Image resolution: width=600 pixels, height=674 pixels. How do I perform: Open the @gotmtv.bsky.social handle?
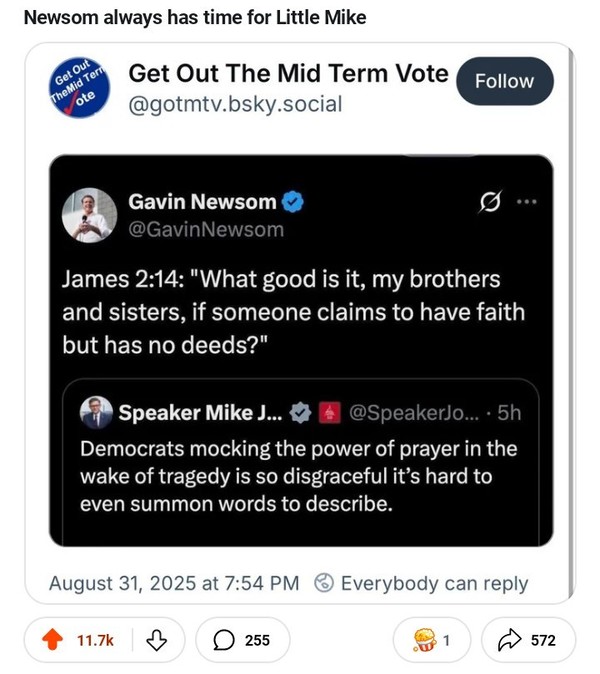click(x=235, y=103)
